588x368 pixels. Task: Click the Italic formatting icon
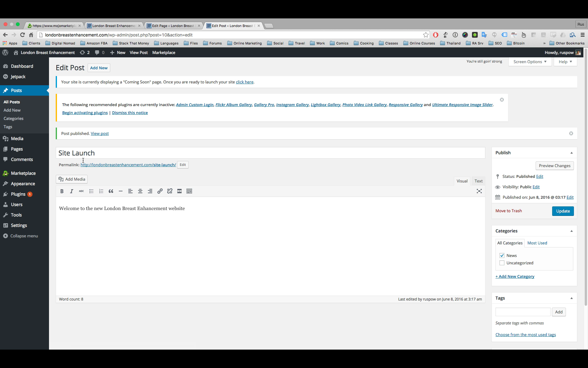coord(72,191)
